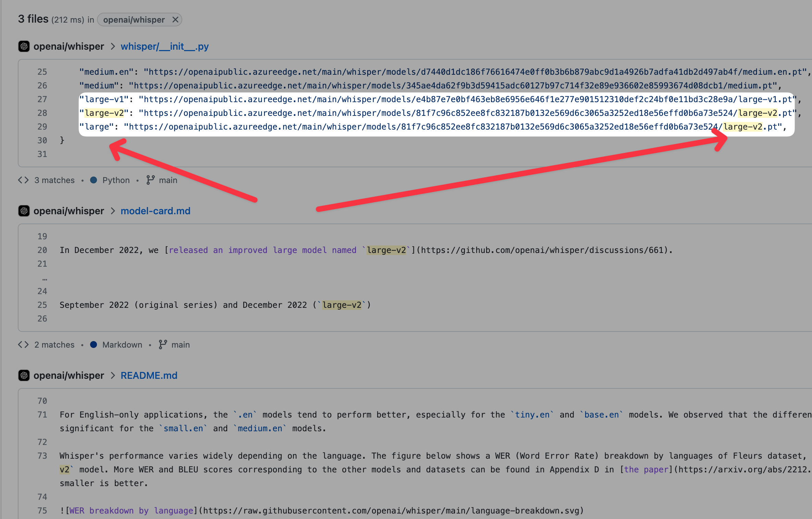The width and height of the screenshot is (812, 519).
Task: Click 'the paper' link text in README
Action: pyautogui.click(x=646, y=469)
